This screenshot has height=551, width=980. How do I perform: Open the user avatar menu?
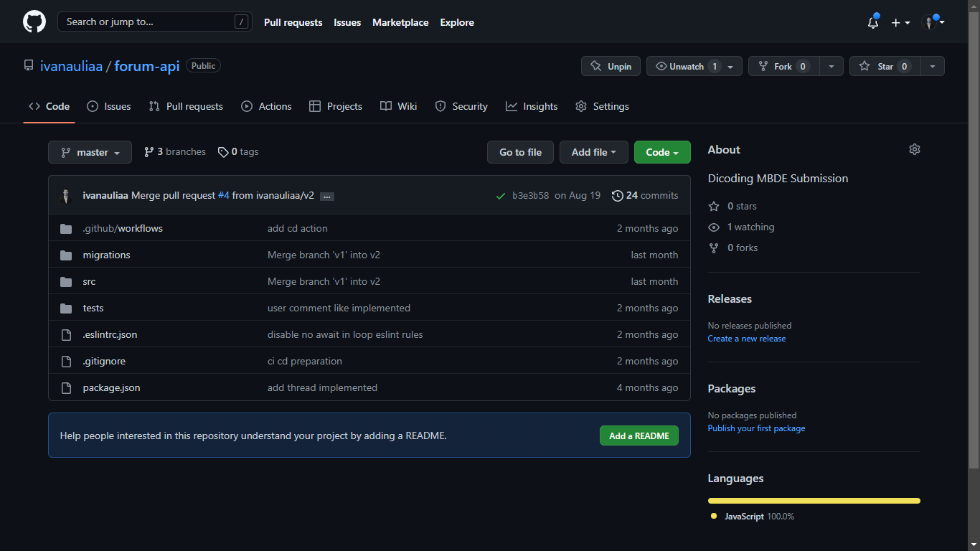pos(933,22)
